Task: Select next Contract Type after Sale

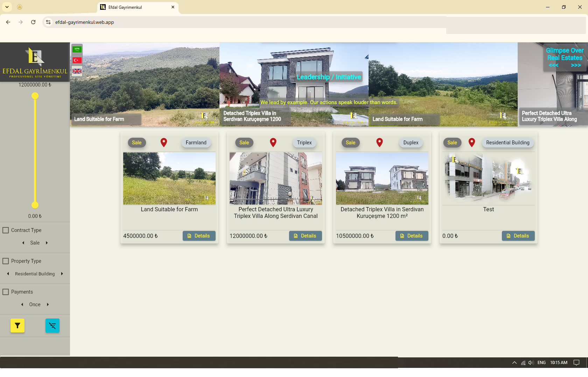Action: (47, 243)
